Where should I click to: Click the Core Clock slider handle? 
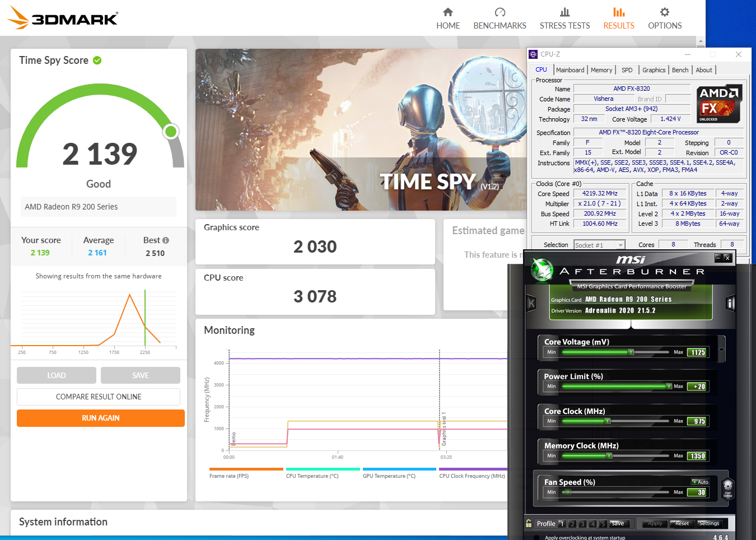tap(608, 421)
